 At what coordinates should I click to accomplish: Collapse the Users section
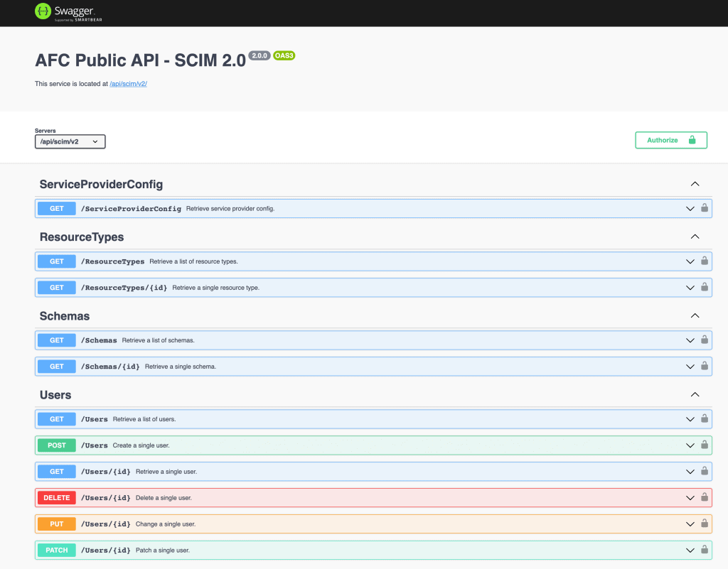(695, 395)
